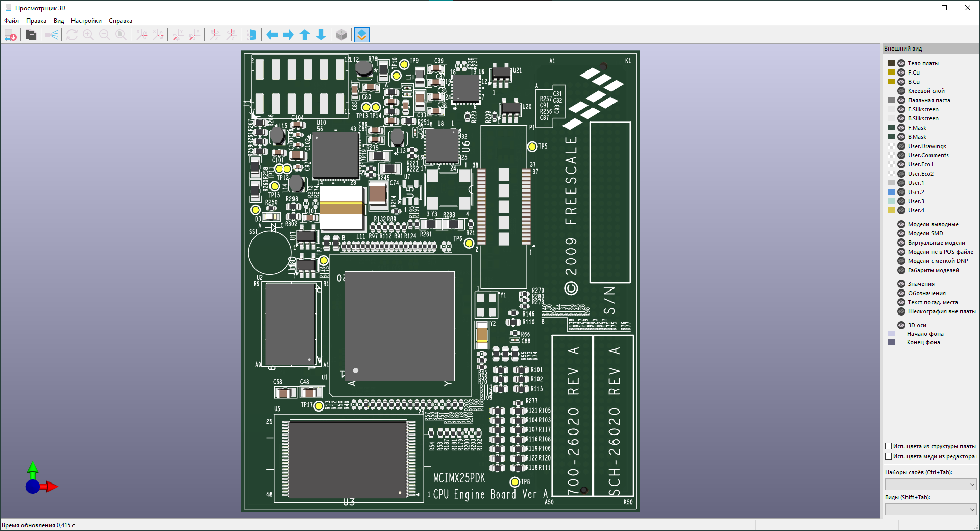Pan board left with left arrow

(272, 35)
